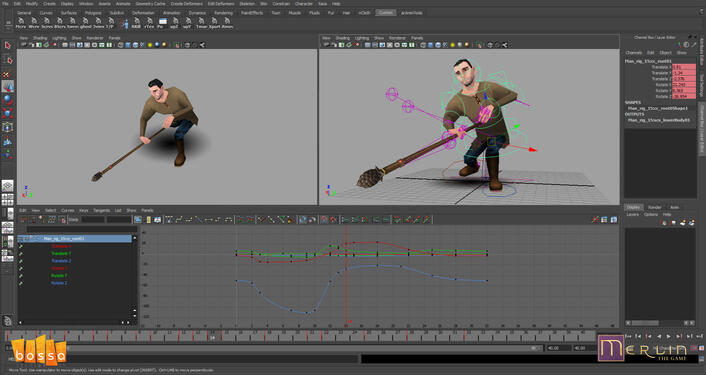Click play forward playback button

pyautogui.click(x=669, y=336)
